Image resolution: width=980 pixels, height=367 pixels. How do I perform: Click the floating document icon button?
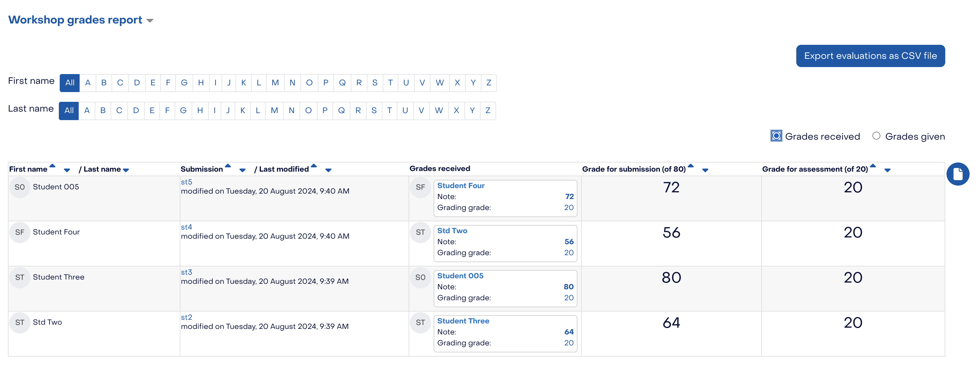(x=957, y=174)
